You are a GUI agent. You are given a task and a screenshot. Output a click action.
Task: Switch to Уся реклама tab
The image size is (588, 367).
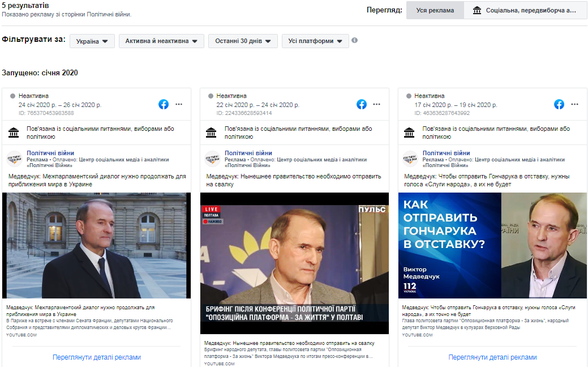pos(435,10)
